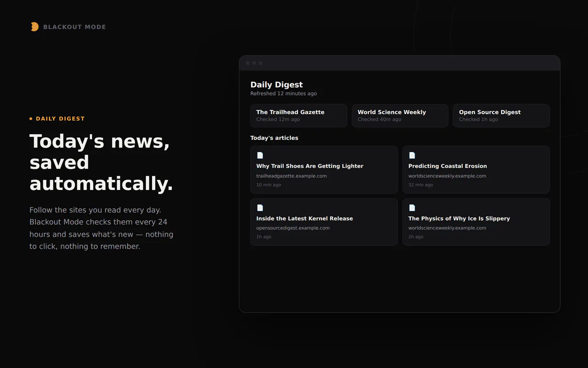Open article Inside the Latest Kernel Release

[324, 222]
